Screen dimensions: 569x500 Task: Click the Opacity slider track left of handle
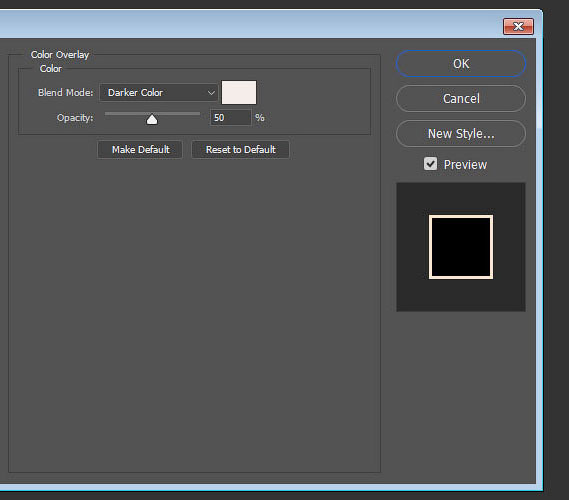pyautogui.click(x=125, y=114)
